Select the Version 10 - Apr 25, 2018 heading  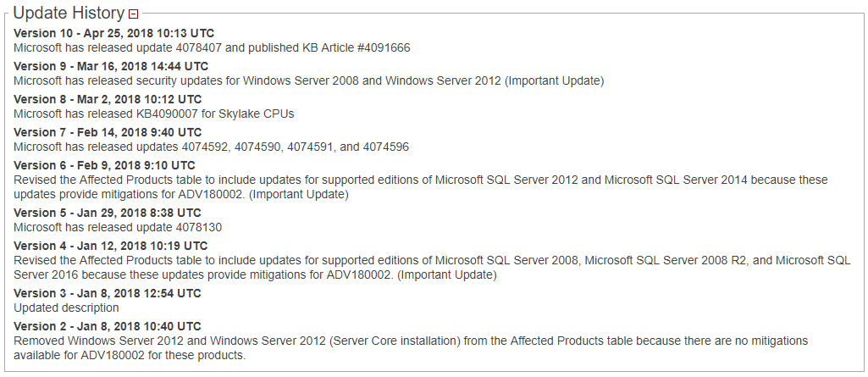pyautogui.click(x=114, y=33)
